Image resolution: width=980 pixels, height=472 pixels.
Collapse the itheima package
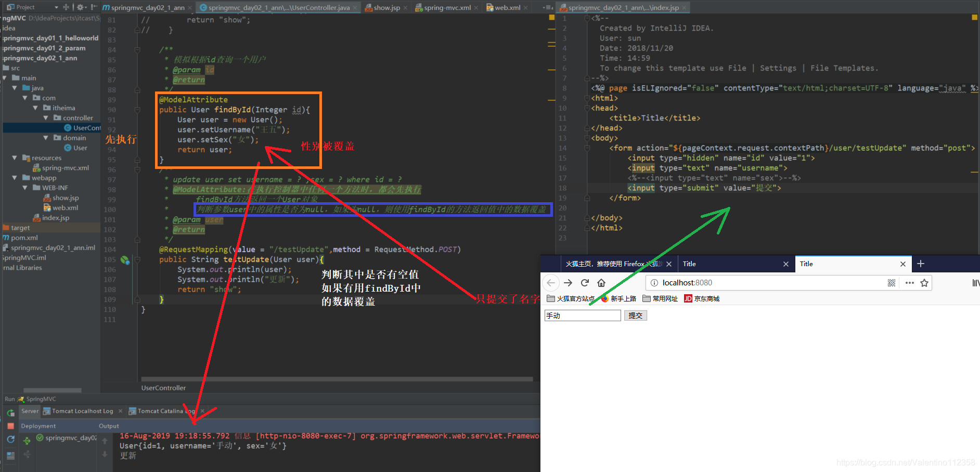(35, 108)
